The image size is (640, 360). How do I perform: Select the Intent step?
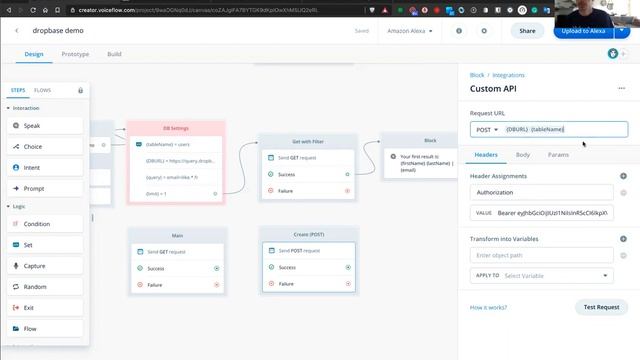click(45, 167)
